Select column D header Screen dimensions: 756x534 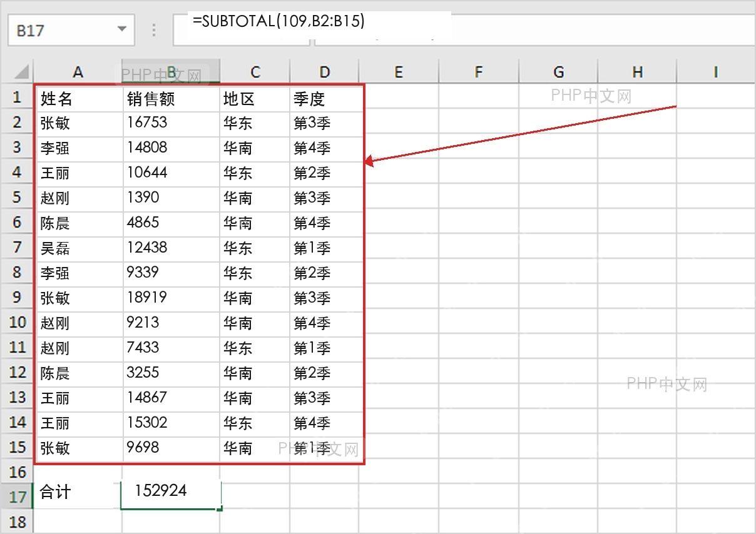(x=324, y=72)
